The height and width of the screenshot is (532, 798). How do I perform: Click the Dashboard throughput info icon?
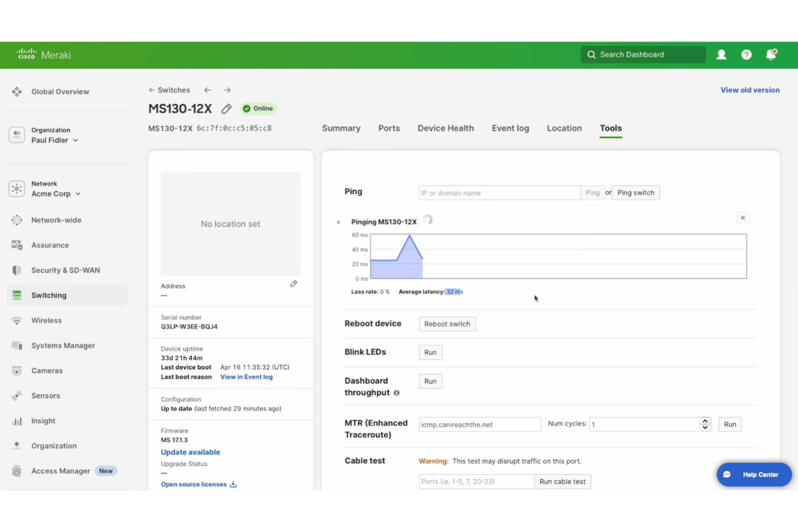coord(396,393)
